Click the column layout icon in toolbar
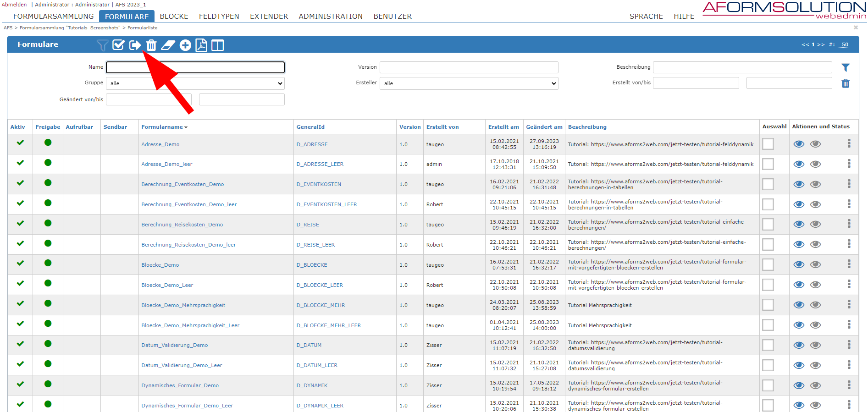Viewport: 868px width, 412px height. click(x=218, y=45)
